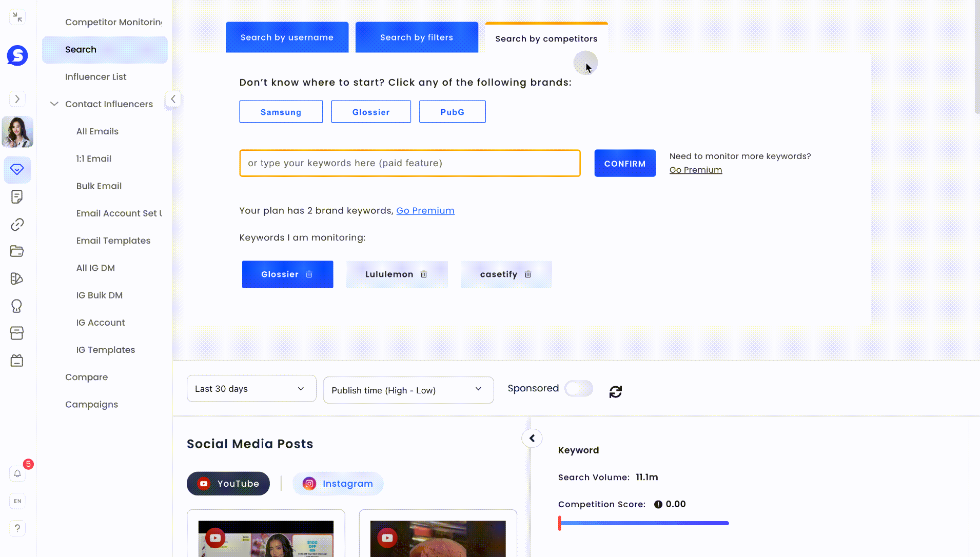Click the link chain sidebar icon
The height and width of the screenshot is (557, 980).
pyautogui.click(x=17, y=224)
